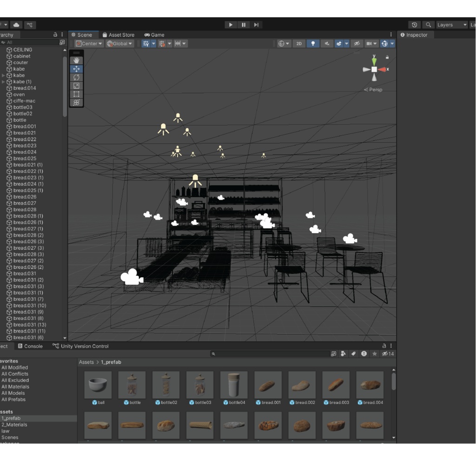Open the shading mode dropdown

tap(284, 43)
